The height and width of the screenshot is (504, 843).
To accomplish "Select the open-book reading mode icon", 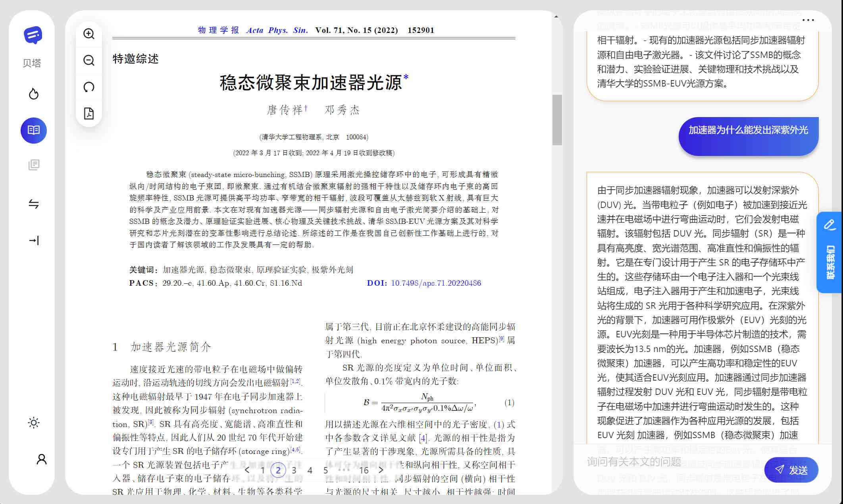I will (34, 130).
